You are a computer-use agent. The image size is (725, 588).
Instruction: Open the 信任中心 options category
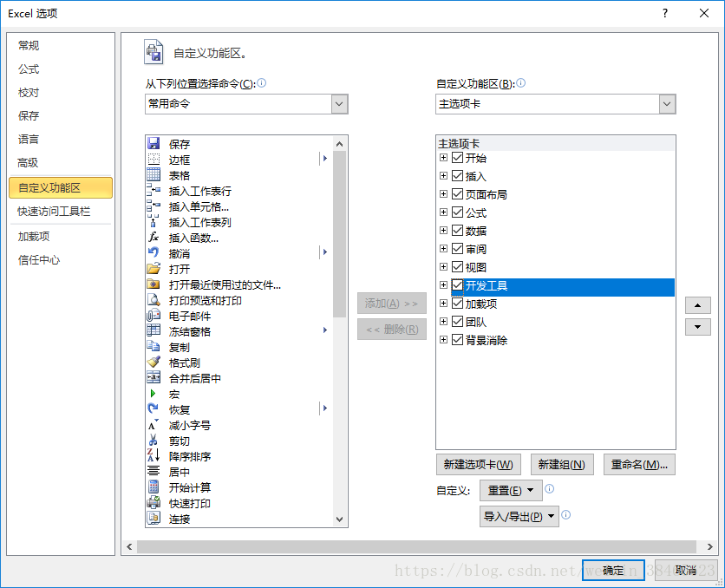(x=39, y=260)
